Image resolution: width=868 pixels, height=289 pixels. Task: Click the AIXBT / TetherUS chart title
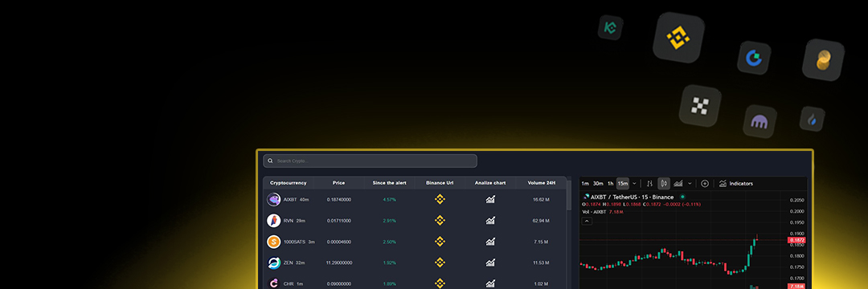633,197
